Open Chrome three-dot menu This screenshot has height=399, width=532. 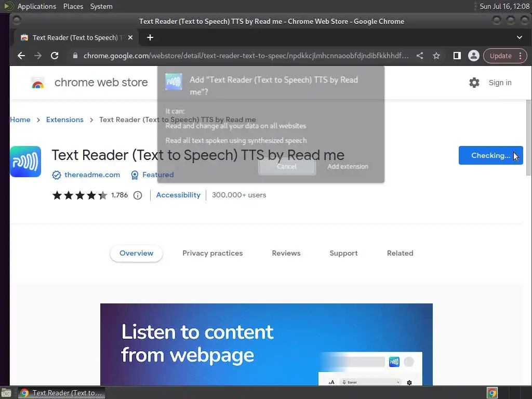tap(521, 56)
